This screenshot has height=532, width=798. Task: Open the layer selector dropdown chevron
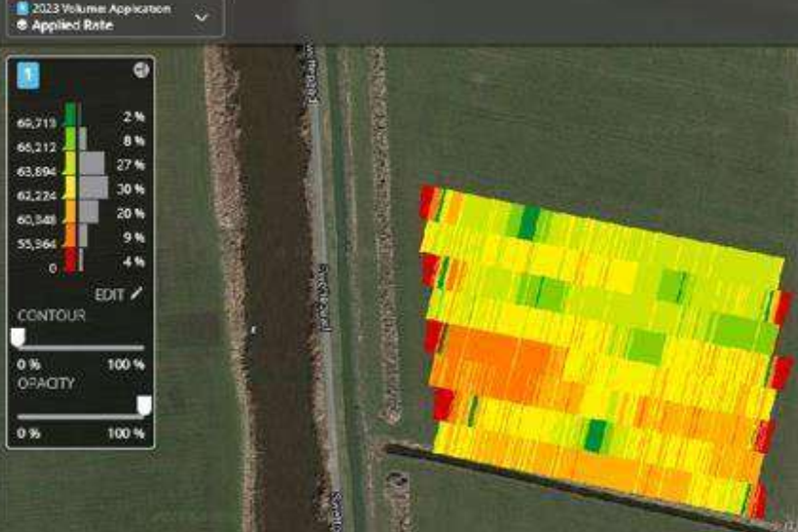[x=201, y=18]
